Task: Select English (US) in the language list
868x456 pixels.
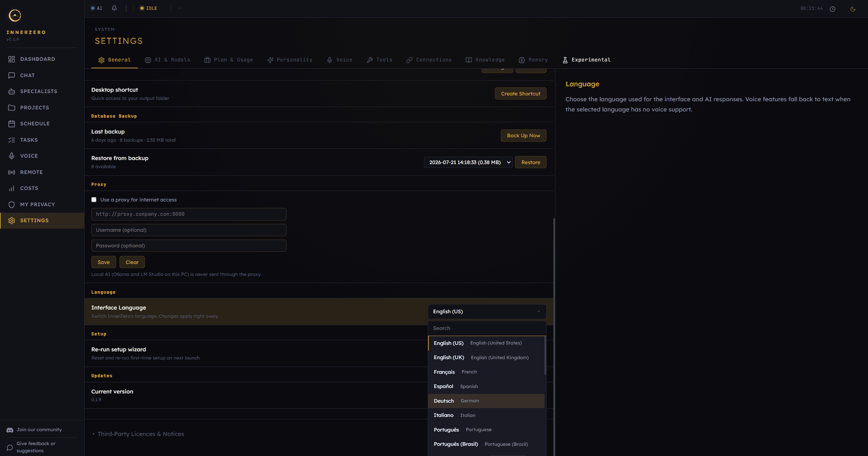Action: coord(486,343)
